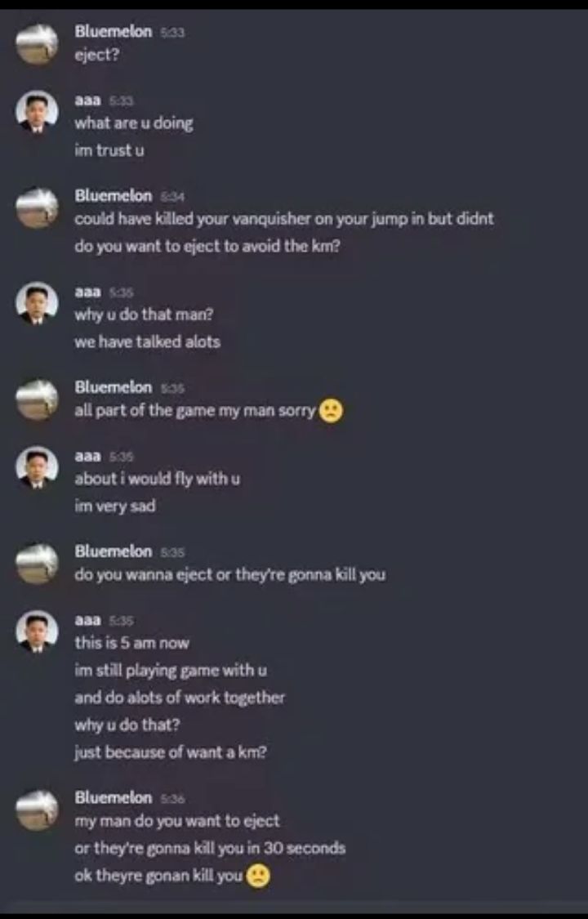588x919 pixels.
Task: Click the message "im trust u"
Action: [109, 150]
